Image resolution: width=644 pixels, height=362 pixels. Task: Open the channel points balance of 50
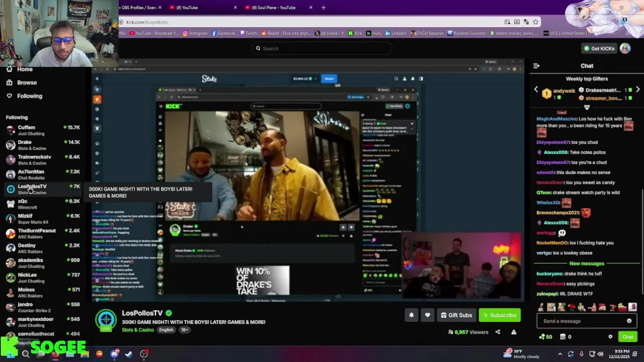tap(545, 337)
